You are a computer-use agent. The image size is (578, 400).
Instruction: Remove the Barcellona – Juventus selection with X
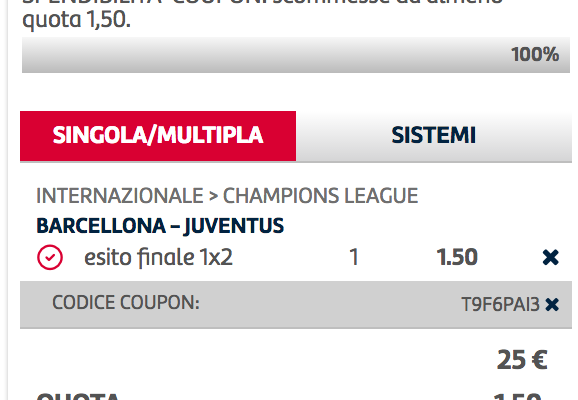point(551,257)
